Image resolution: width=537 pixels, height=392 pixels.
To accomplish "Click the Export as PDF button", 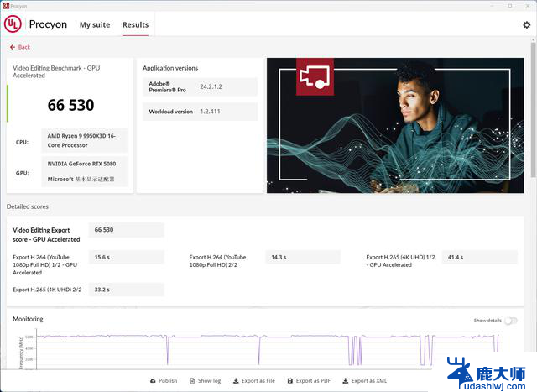I will pos(309,381).
